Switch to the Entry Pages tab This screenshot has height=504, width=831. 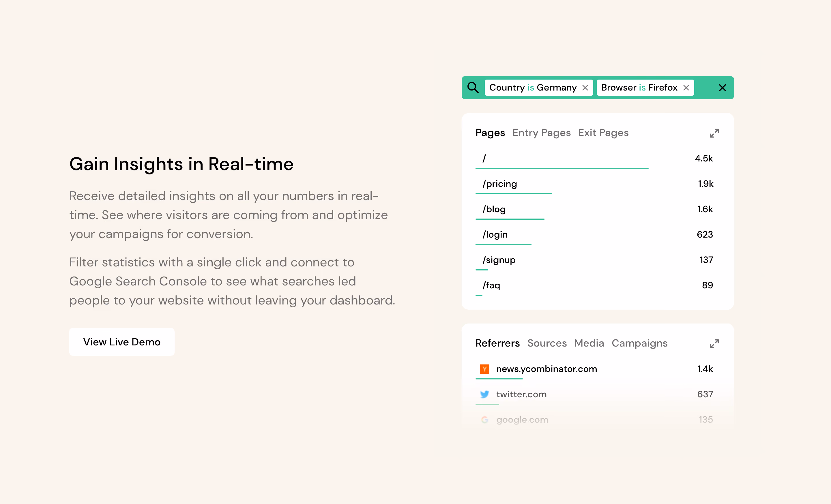click(x=541, y=133)
